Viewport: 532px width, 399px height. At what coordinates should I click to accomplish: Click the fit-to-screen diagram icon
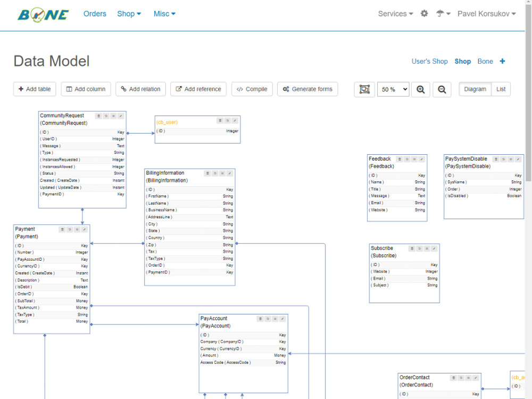point(364,89)
